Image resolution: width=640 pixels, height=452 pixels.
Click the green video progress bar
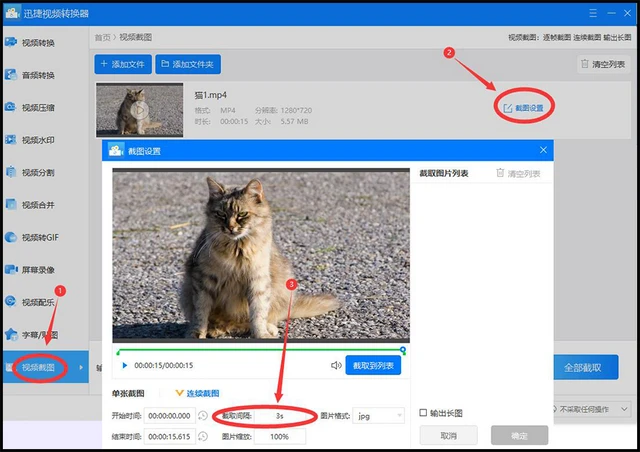pos(260,350)
